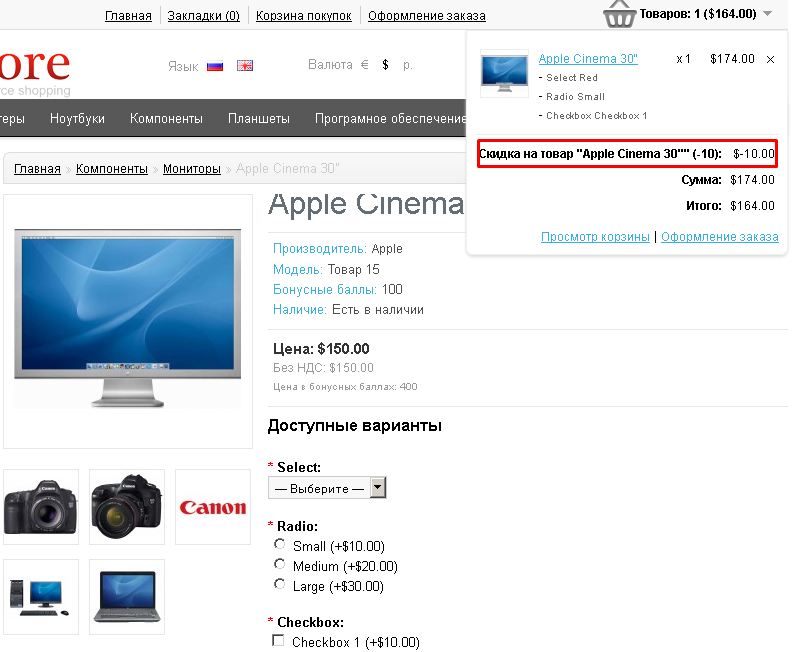Choose the Medium radio option
Image resolution: width=804 pixels, height=652 pixels.
pos(279,564)
